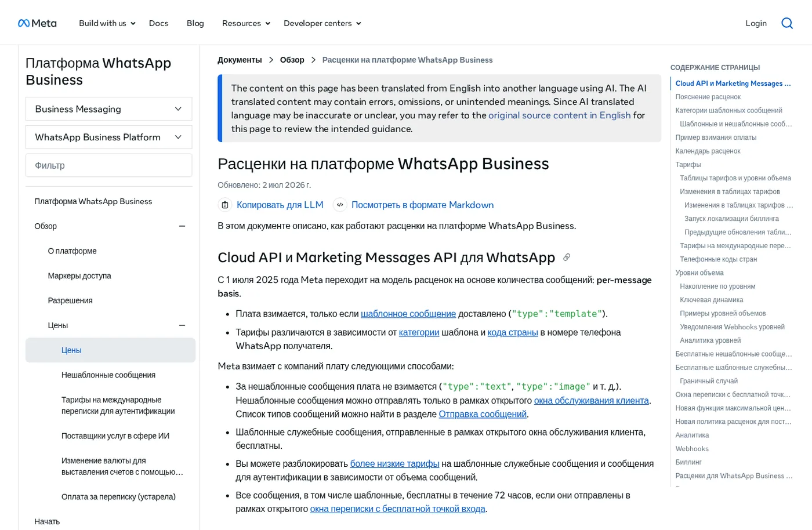Image resolution: width=812 pixels, height=530 pixels.
Task: Collapse the Обзор sidebar section
Action: (x=182, y=226)
